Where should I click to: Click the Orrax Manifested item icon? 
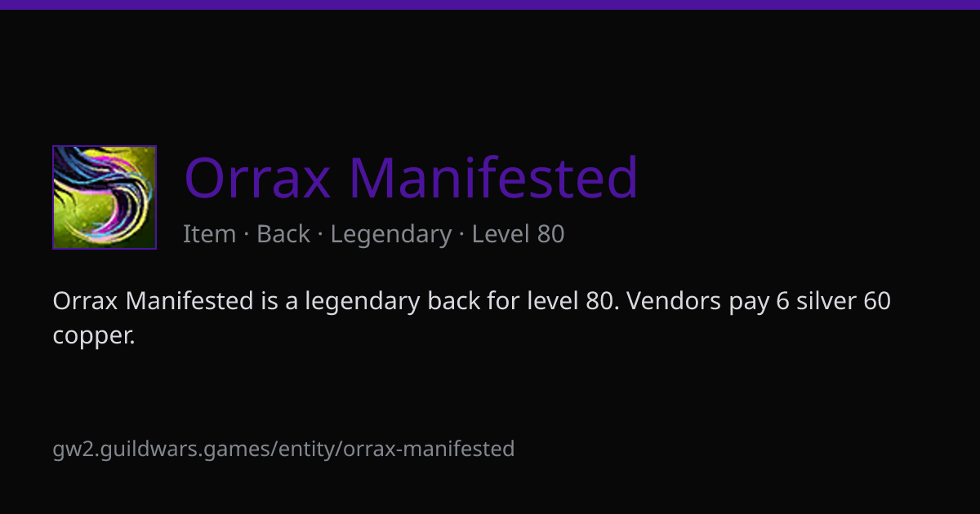(x=105, y=197)
